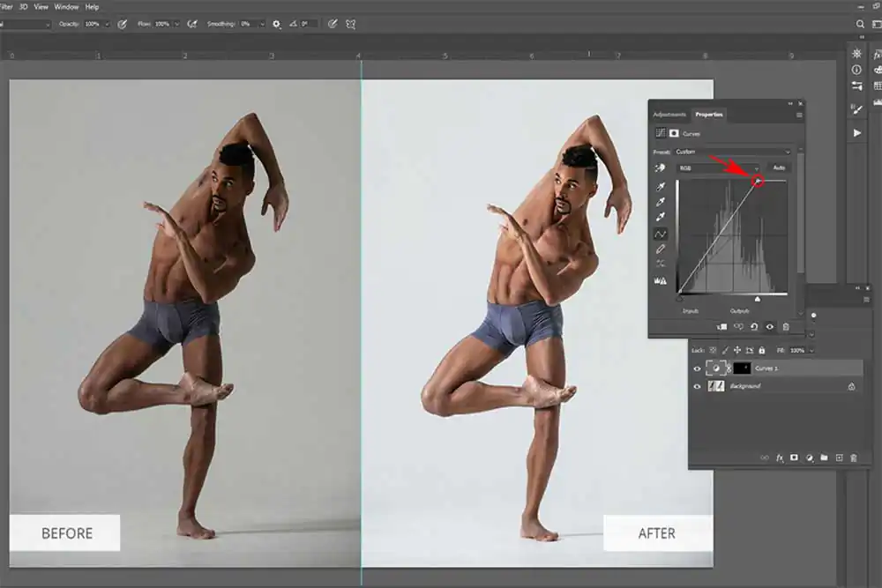Screen dimensions: 882x588
Task: Click the Auto button in Curves
Action: 780,167
